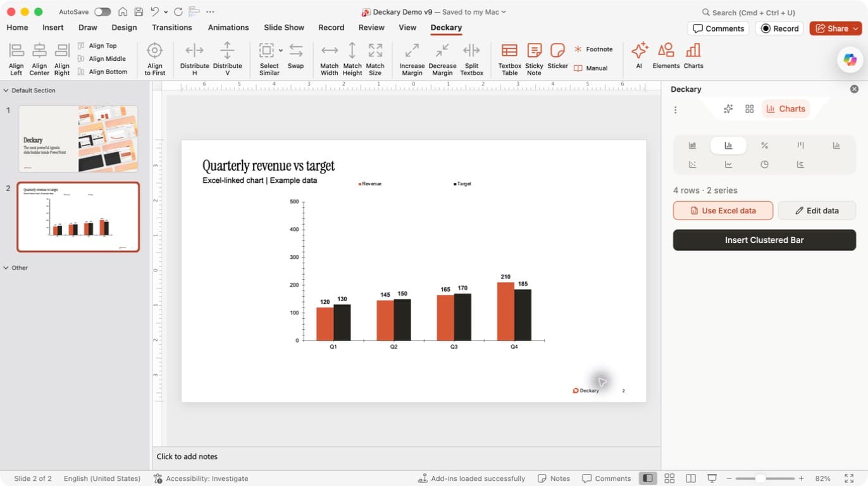868x486 pixels.
Task: Click the Match Size icon
Action: pyautogui.click(x=375, y=51)
